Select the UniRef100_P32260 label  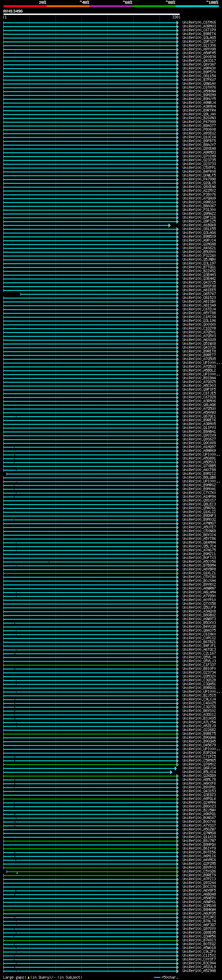pos(199,256)
